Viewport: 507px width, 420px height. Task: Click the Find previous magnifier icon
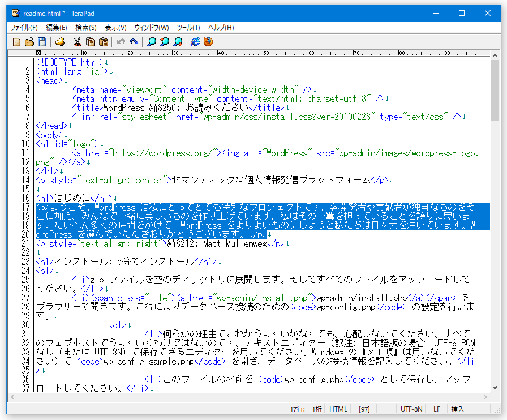165,42
